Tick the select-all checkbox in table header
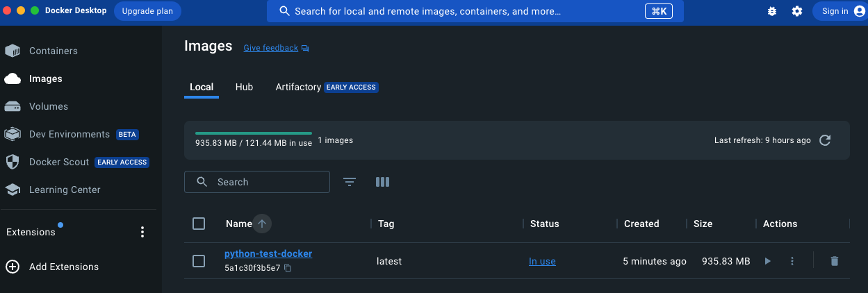868x293 pixels. (x=199, y=224)
